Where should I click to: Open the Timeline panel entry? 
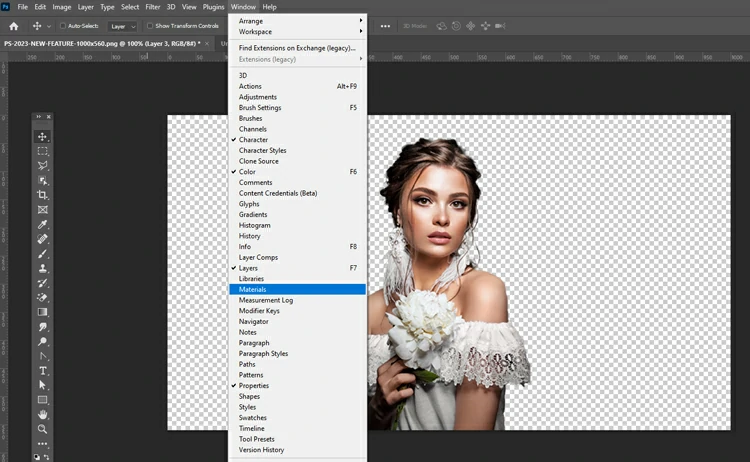(x=251, y=428)
